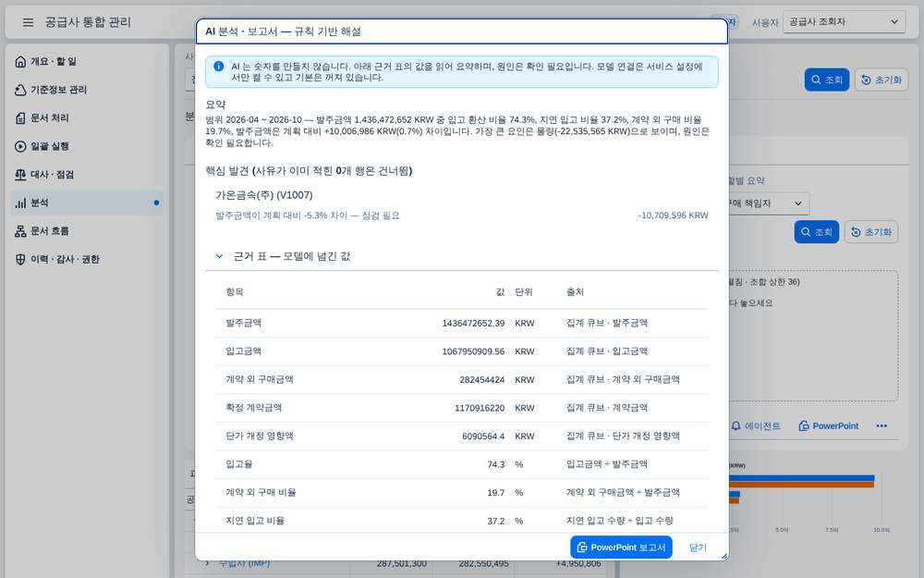The image size is (924, 578).
Task: Click the 287,501,300 cell in background table
Action: [x=401, y=564]
